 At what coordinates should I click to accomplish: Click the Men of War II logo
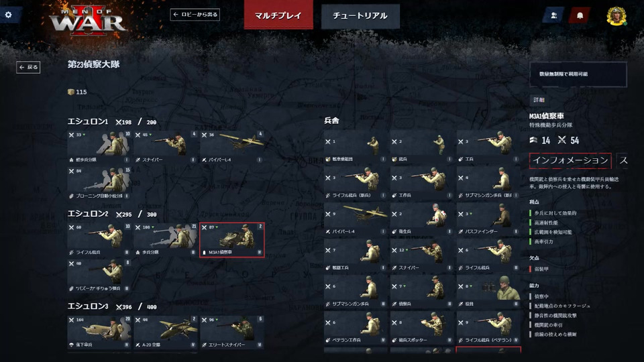coord(87,21)
